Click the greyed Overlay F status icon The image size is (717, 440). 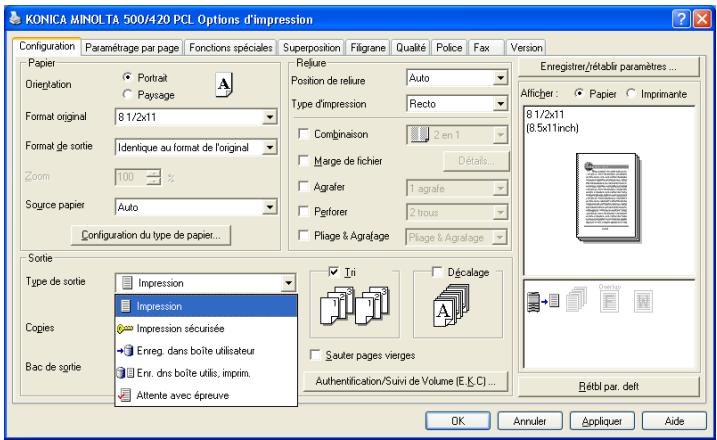click(610, 300)
